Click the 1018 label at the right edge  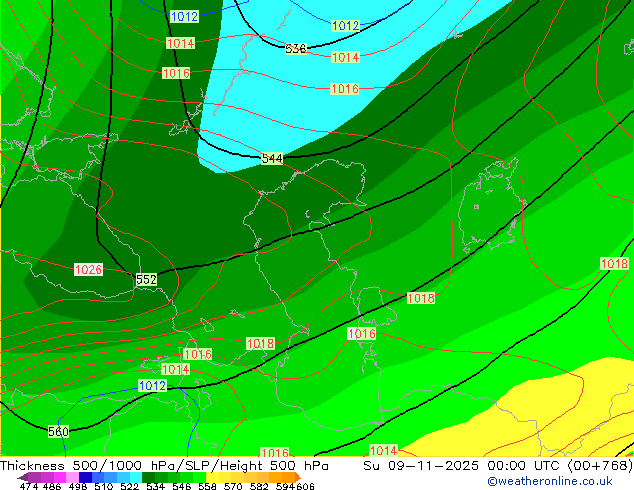(x=614, y=264)
